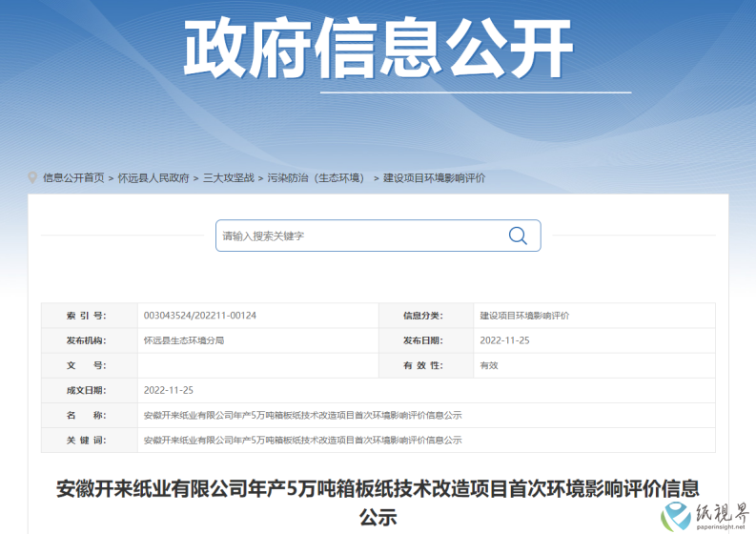Image resolution: width=756 pixels, height=534 pixels.
Task: Click the 成文日期 label cell
Action: click(90, 390)
